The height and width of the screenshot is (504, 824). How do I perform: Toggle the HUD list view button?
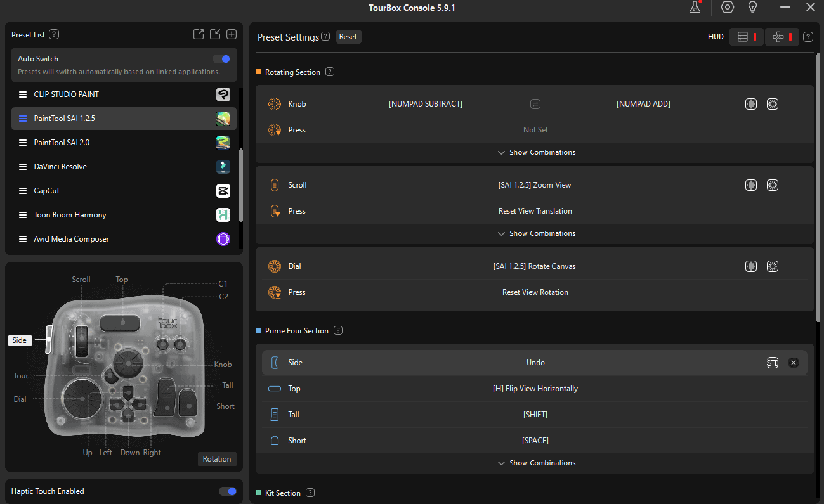coord(747,37)
